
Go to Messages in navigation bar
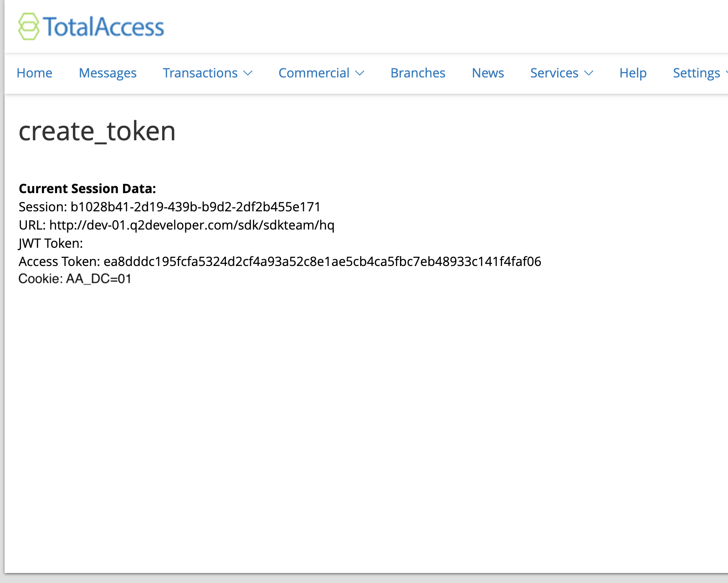click(x=108, y=73)
